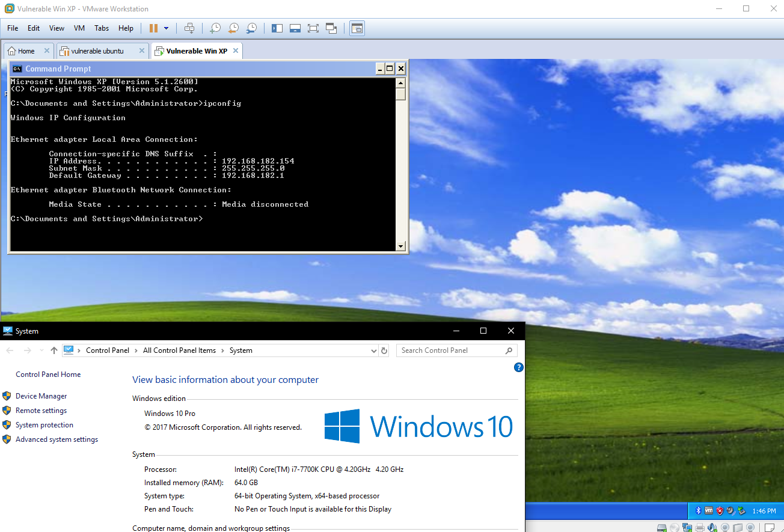Maximize the Command Prompt window
The width and height of the screenshot is (784, 532).
(390, 69)
